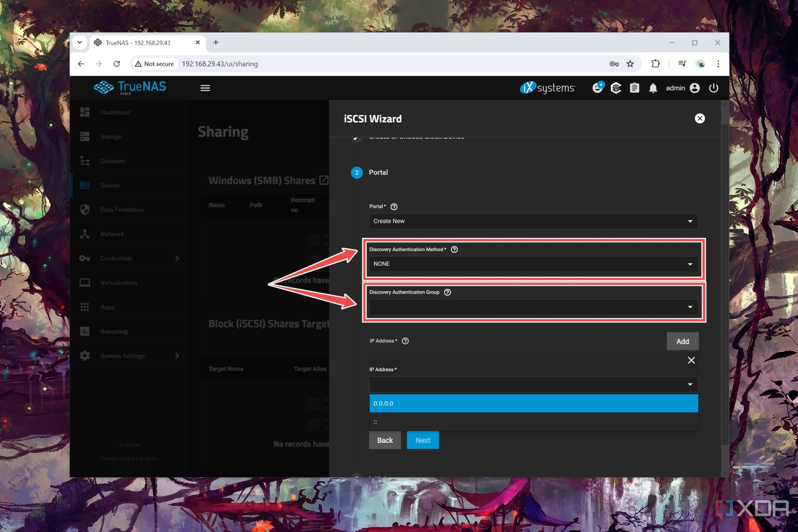Viewport: 798px width, 532px height.
Task: Select the System Settings menu
Action: [x=122, y=355]
